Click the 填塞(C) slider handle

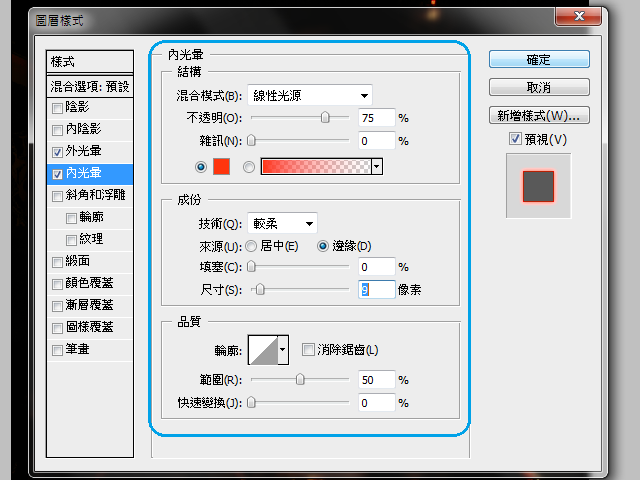(251, 267)
